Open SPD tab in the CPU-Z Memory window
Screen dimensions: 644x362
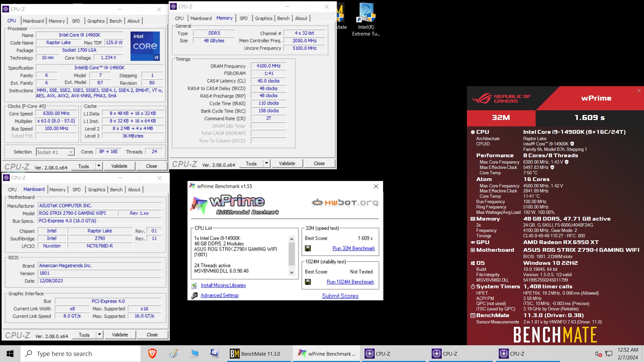pos(244,18)
